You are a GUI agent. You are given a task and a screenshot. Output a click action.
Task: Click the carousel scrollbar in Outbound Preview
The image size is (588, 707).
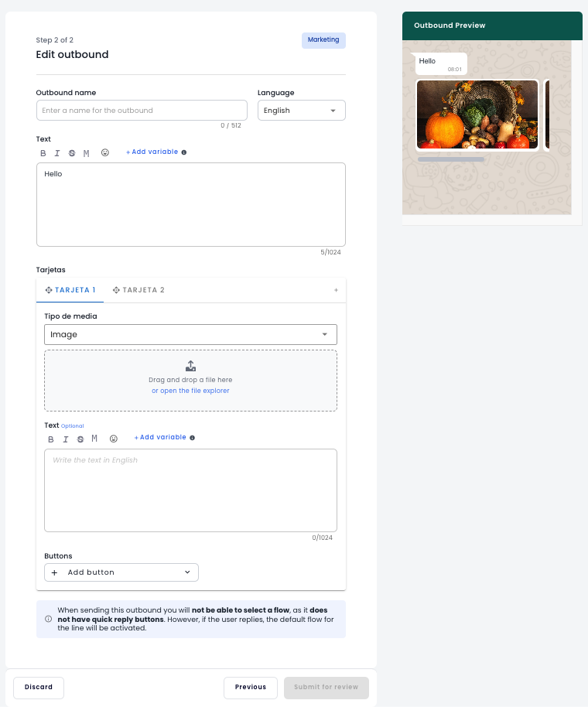click(x=451, y=159)
